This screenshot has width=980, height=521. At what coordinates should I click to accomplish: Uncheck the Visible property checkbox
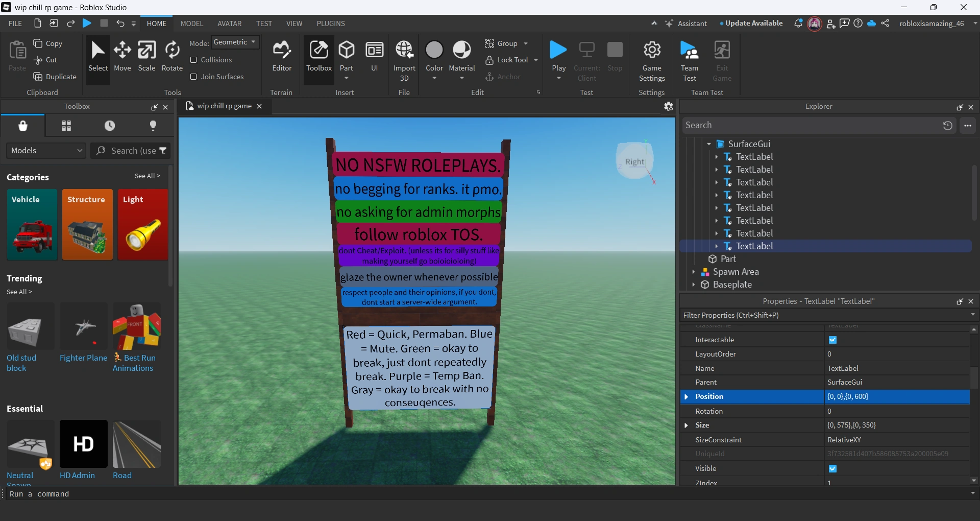[x=832, y=468]
